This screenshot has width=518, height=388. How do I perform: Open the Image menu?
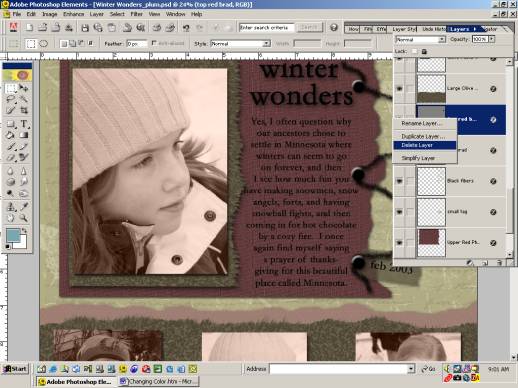pyautogui.click(x=50, y=14)
